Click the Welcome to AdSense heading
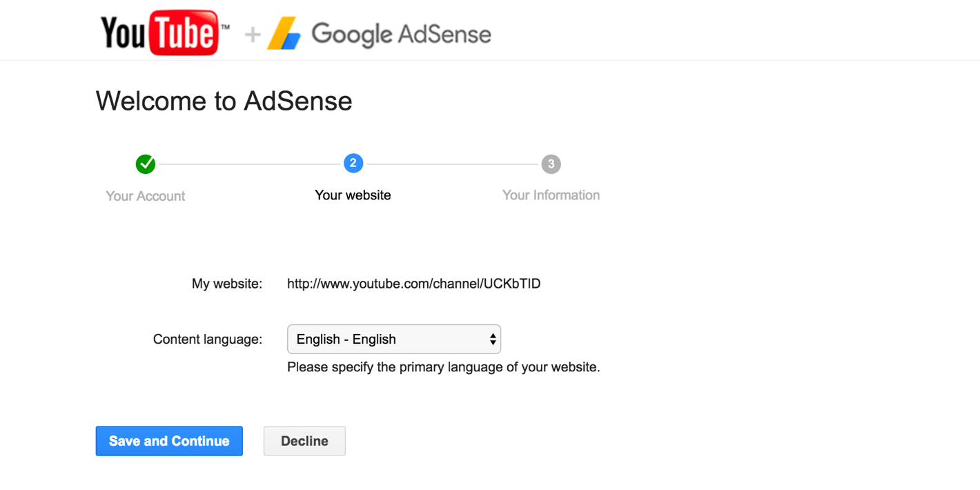This screenshot has width=980, height=490. [224, 101]
